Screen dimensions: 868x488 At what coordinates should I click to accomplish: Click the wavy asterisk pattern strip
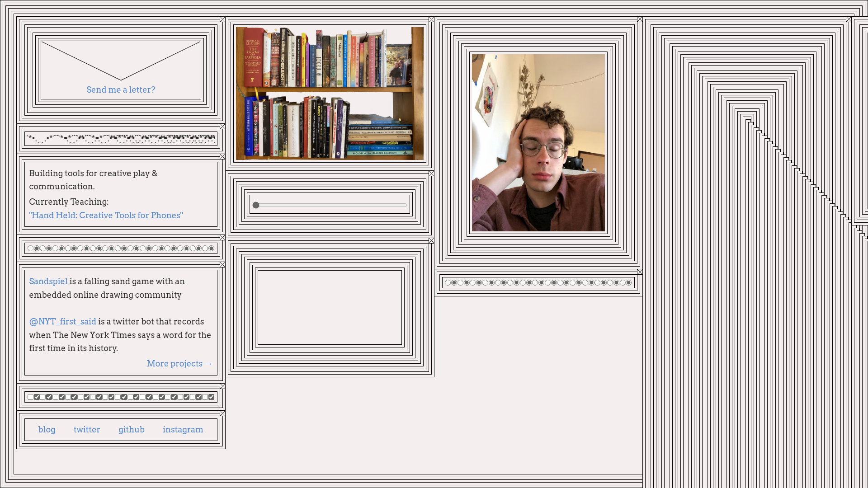coord(121,139)
